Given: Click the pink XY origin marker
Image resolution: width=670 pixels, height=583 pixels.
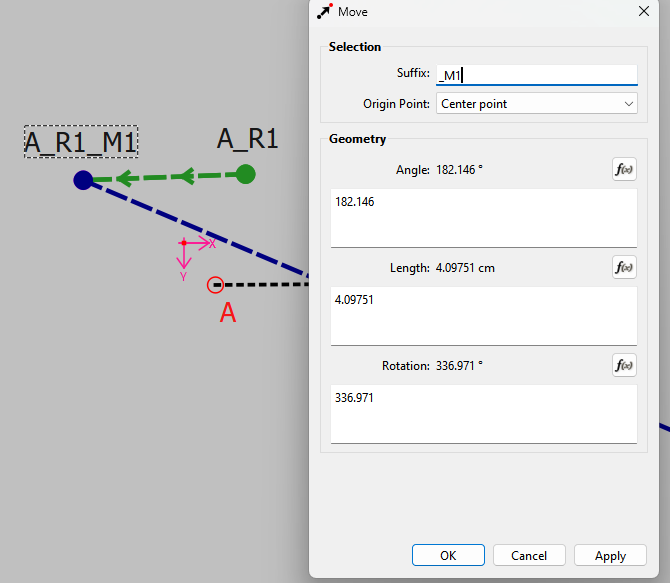Looking at the screenshot, I should pyautogui.click(x=184, y=243).
